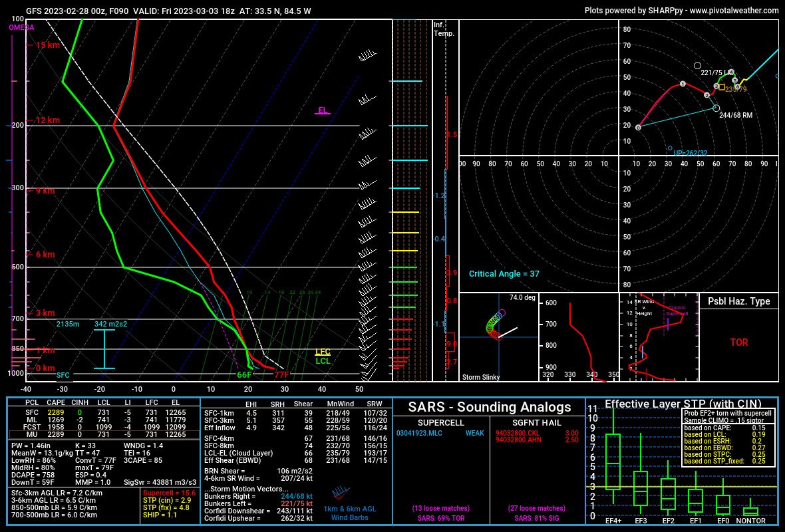Click 'Prob EF2+ torn with supercell' heading

728,414
